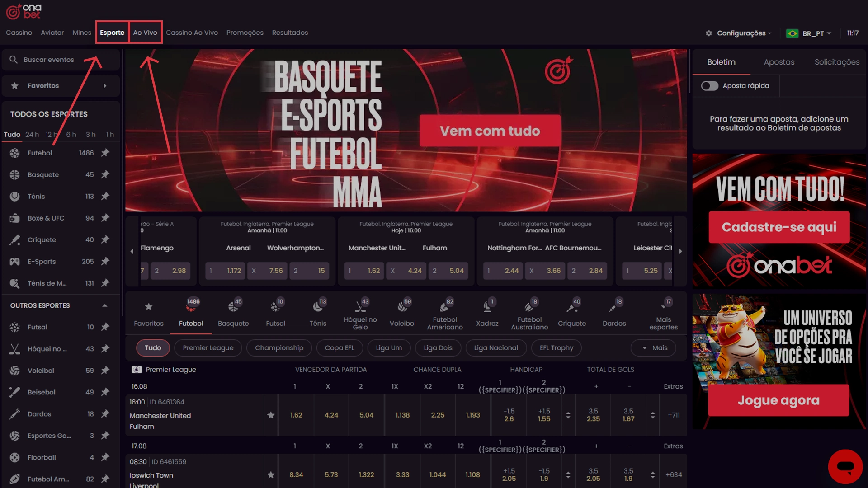Click the Voleibol icon in sidebar
The height and width of the screenshot is (488, 868).
15,371
